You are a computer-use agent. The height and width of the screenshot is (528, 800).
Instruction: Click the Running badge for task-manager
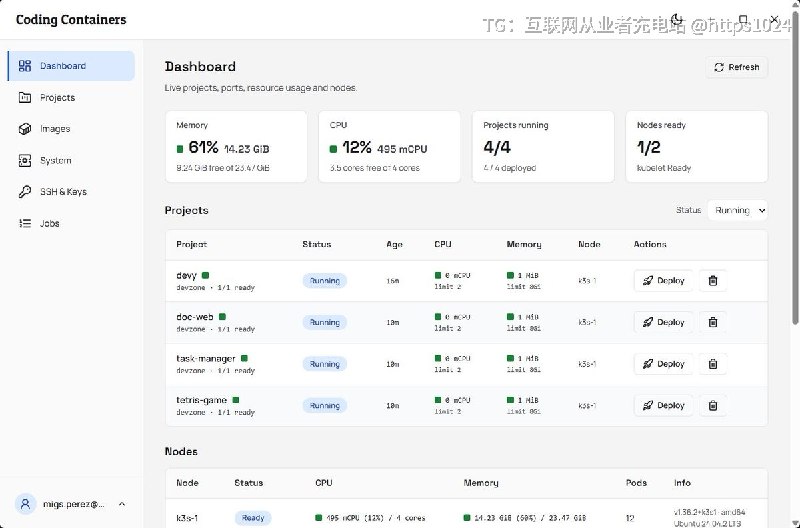324,364
